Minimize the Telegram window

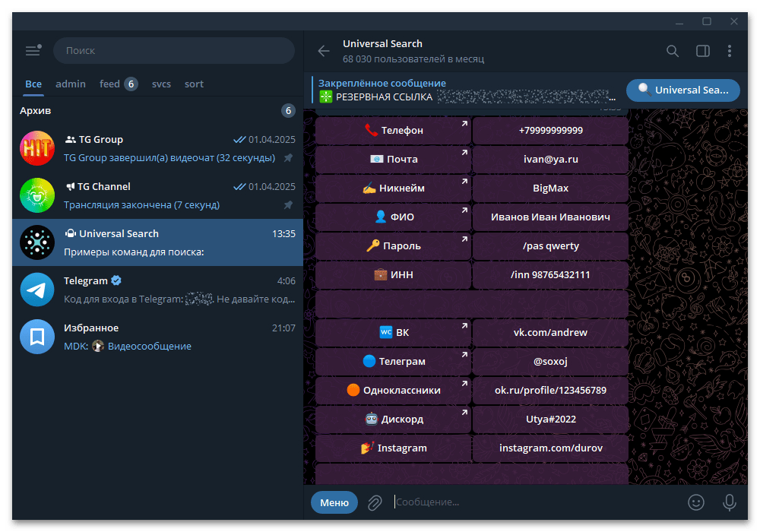point(679,22)
